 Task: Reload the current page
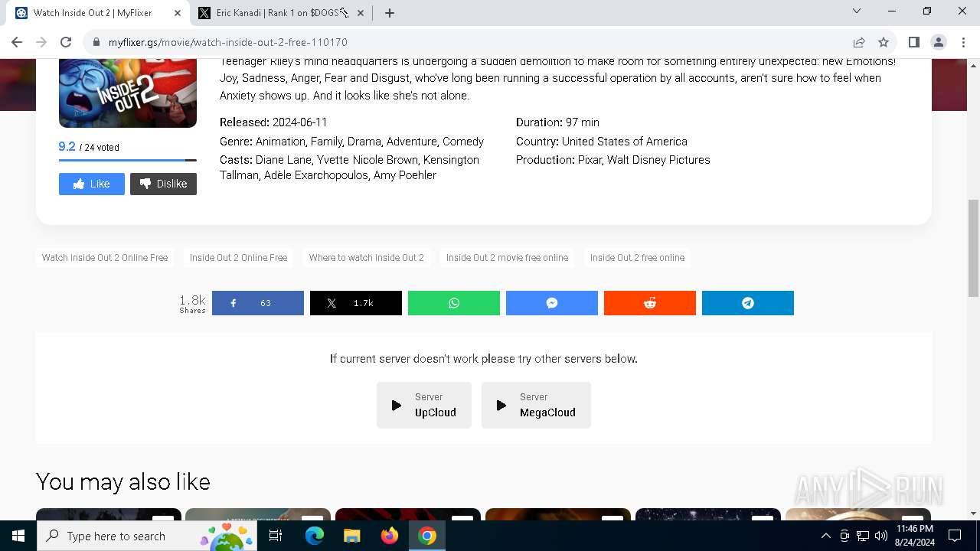pos(66,42)
